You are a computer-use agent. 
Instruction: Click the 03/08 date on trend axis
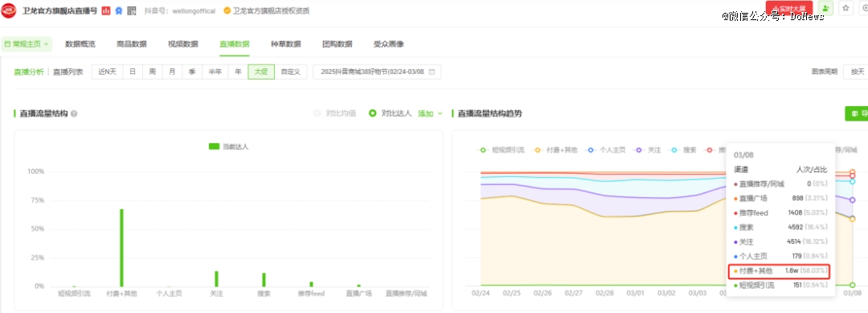852,293
